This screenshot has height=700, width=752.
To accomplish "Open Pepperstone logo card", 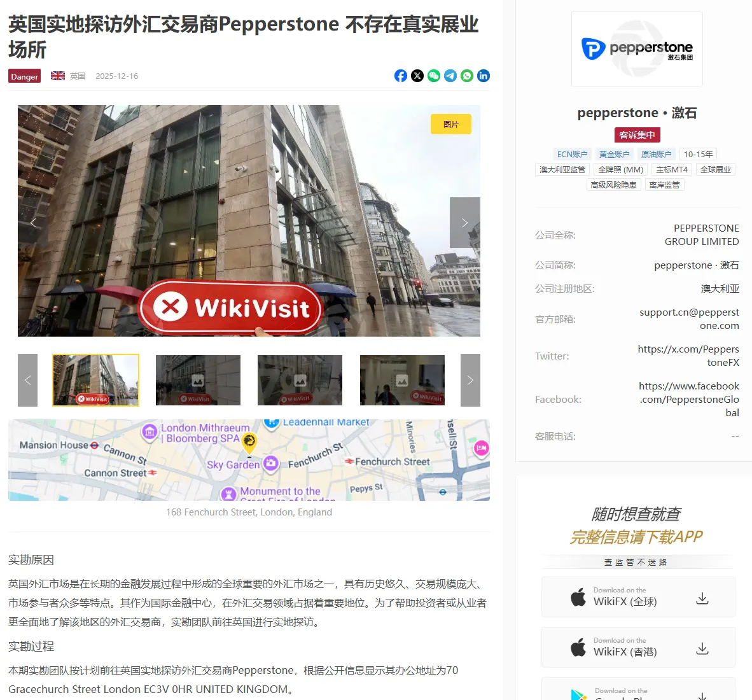I will (637, 49).
